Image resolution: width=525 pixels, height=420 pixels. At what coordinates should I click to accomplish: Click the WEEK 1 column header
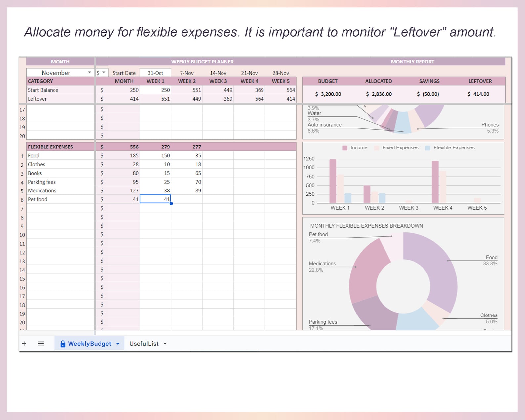[155, 81]
